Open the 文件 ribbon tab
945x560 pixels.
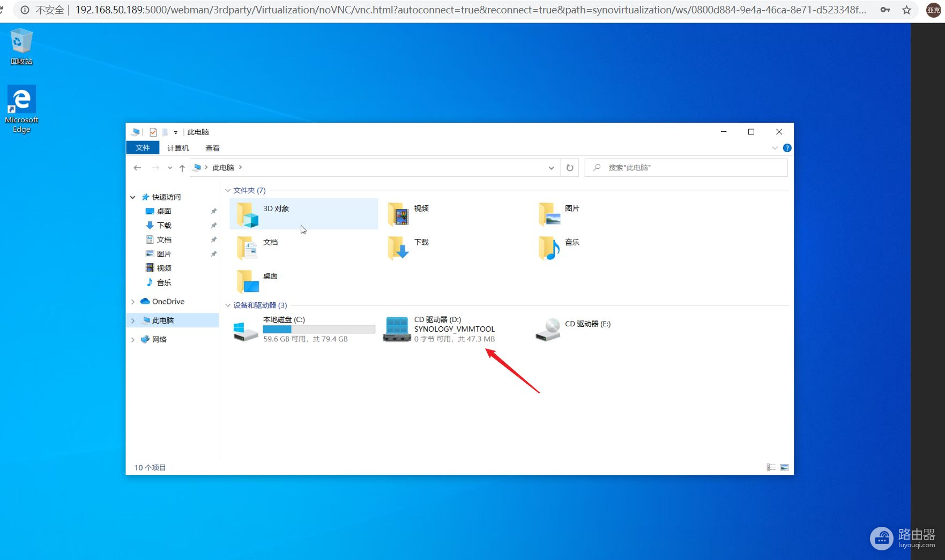(x=143, y=148)
